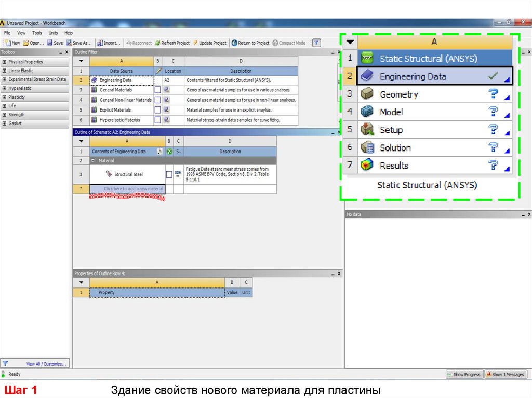Expand the Strength group
532x398 pixels.
click(4, 115)
